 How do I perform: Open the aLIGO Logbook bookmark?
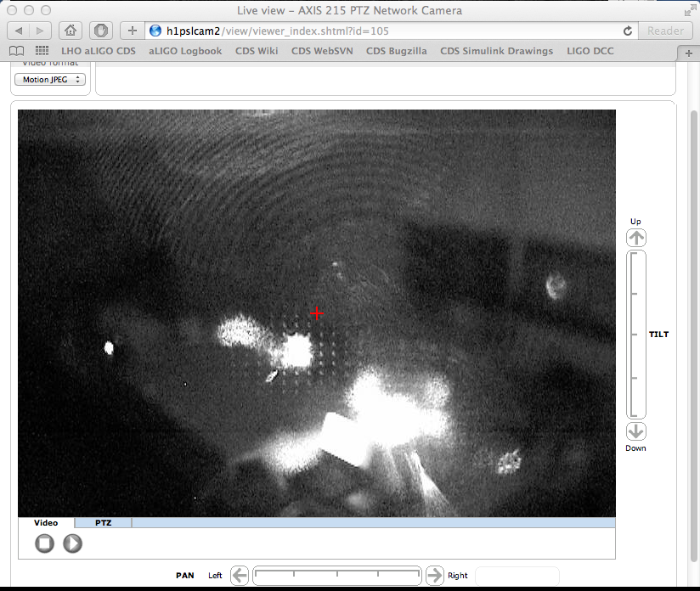pos(185,51)
